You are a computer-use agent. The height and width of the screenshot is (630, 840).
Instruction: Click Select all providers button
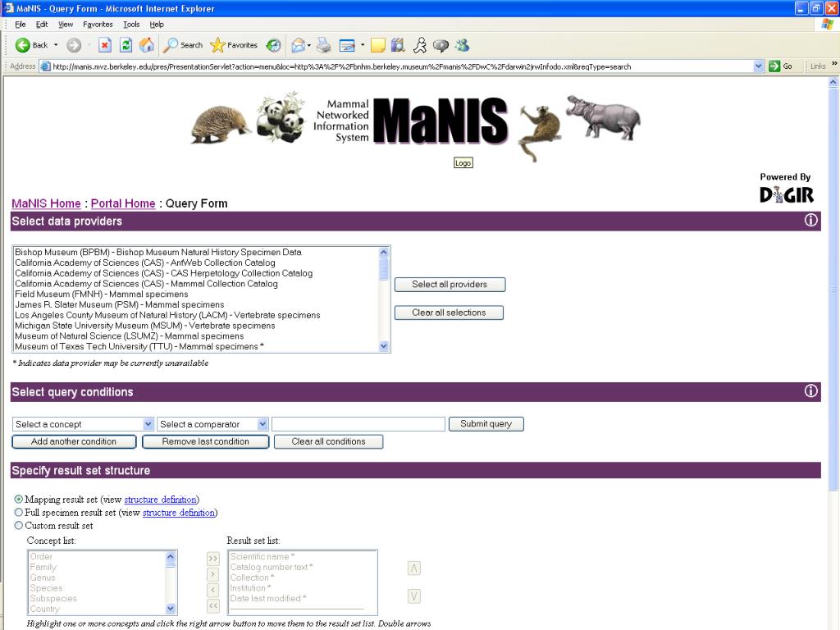pos(450,285)
